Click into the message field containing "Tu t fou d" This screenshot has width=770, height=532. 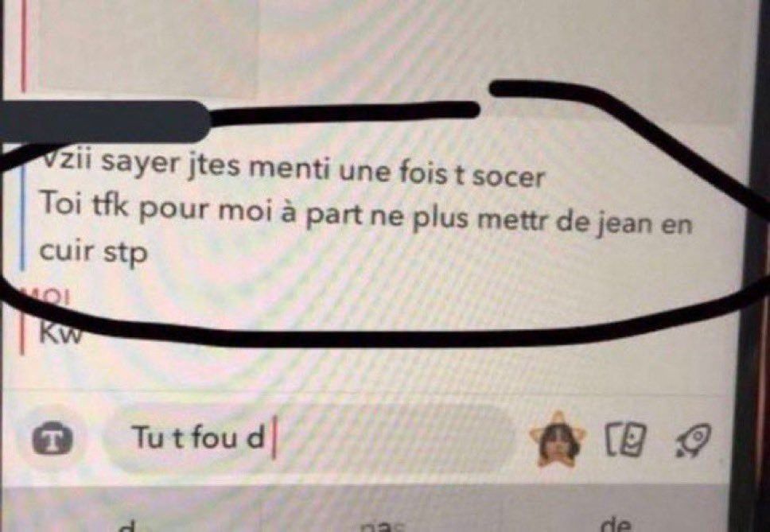point(309,437)
